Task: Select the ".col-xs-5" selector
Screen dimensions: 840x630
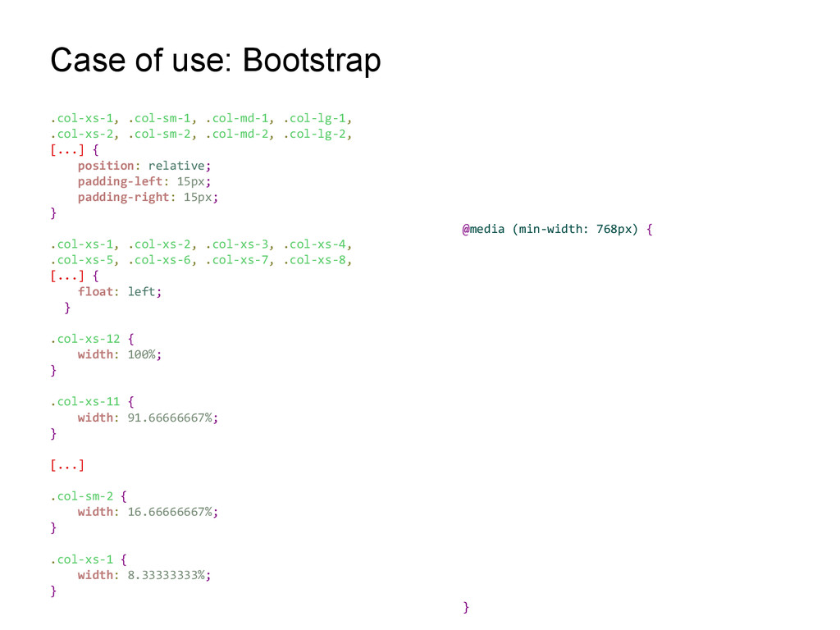Action: 82,260
